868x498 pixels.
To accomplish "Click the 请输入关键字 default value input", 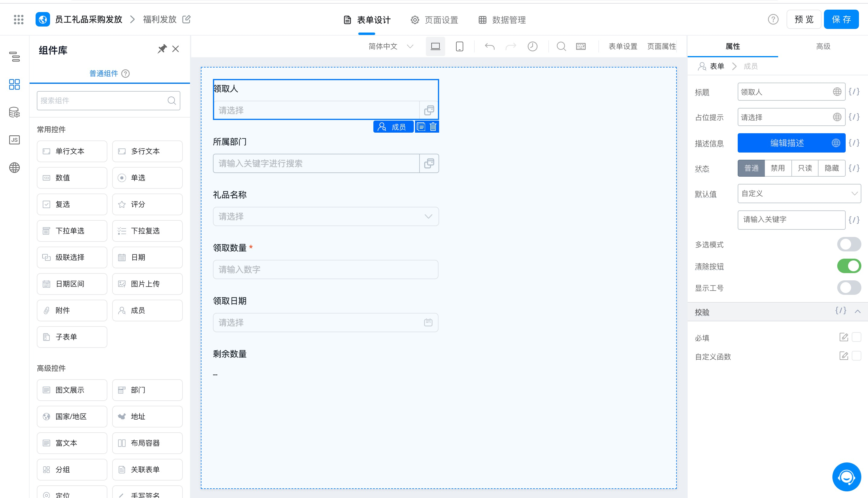I will (791, 219).
